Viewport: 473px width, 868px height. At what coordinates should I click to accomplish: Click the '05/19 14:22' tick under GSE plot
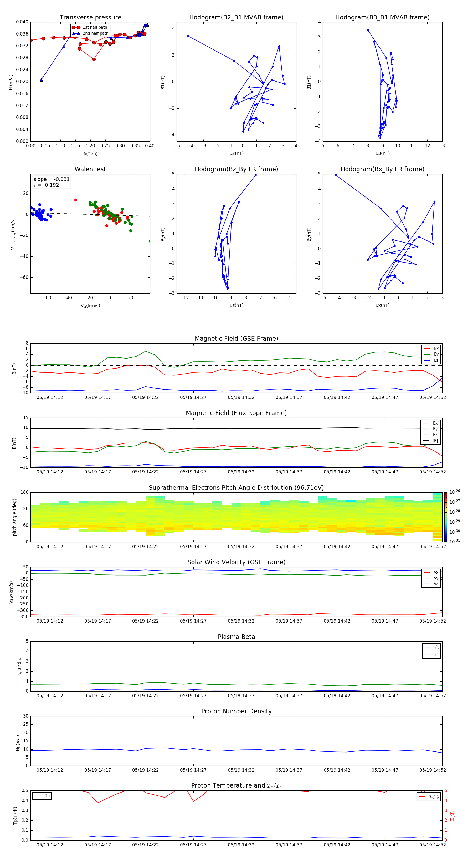coord(145,397)
